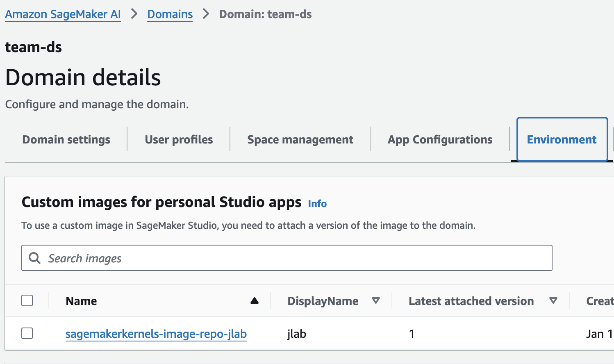Open the Domain settings tab

[x=66, y=140]
